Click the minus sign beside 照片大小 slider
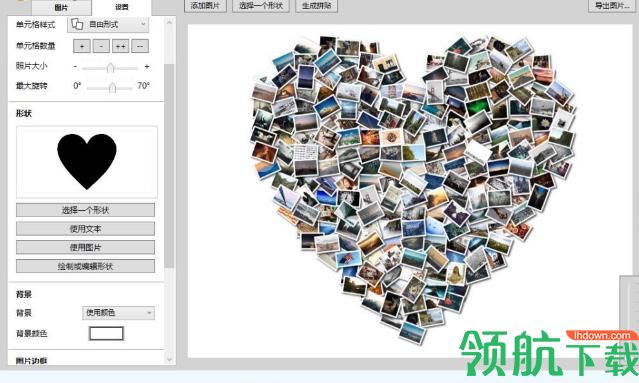 pos(75,66)
